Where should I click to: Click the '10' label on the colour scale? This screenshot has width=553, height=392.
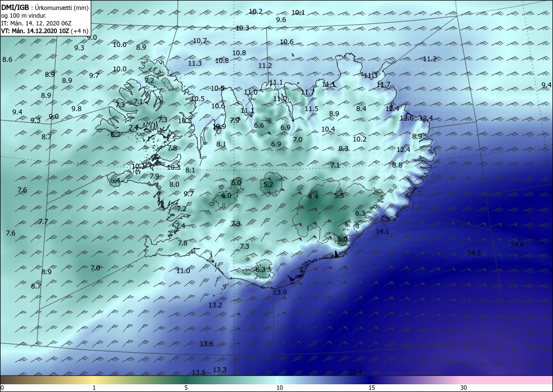tap(279, 388)
